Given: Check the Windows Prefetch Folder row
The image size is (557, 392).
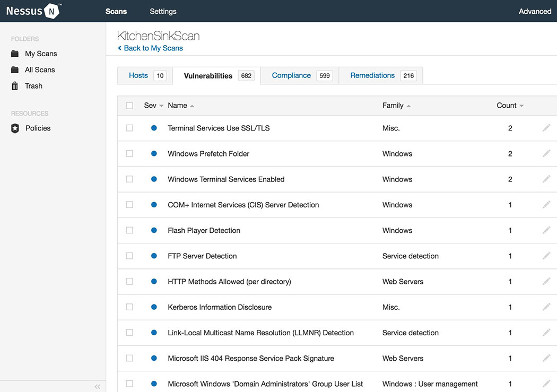Looking at the screenshot, I should (x=129, y=153).
